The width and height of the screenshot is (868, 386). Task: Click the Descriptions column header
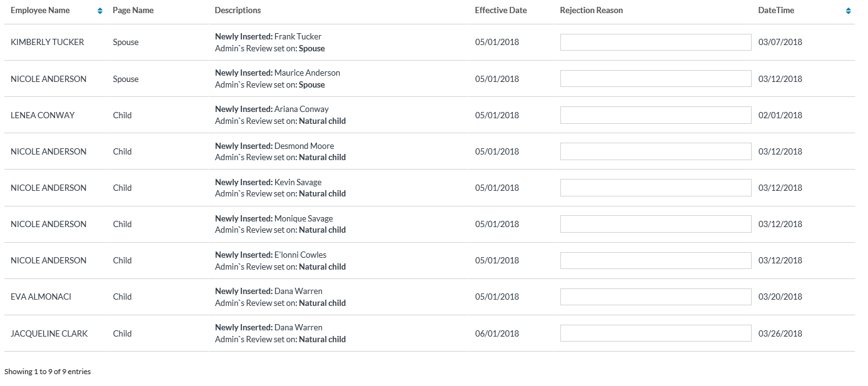click(238, 11)
